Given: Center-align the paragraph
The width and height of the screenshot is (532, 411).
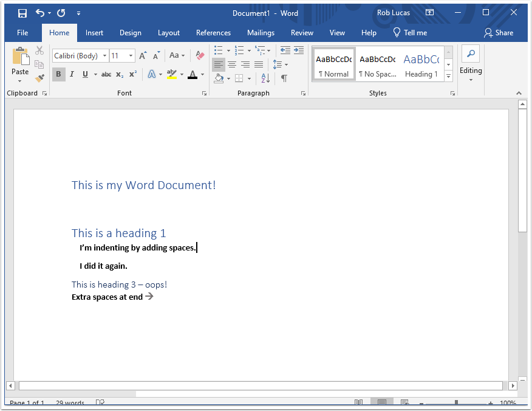Looking at the screenshot, I should pyautogui.click(x=232, y=64).
